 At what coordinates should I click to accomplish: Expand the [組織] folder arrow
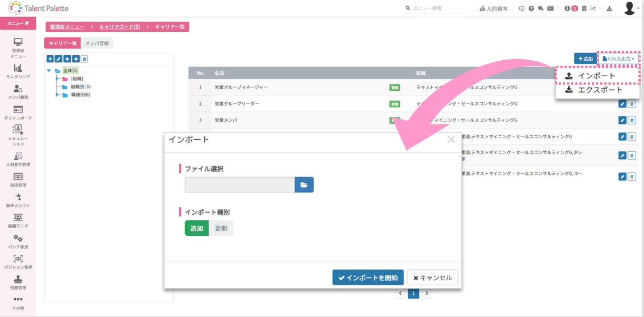click(57, 78)
